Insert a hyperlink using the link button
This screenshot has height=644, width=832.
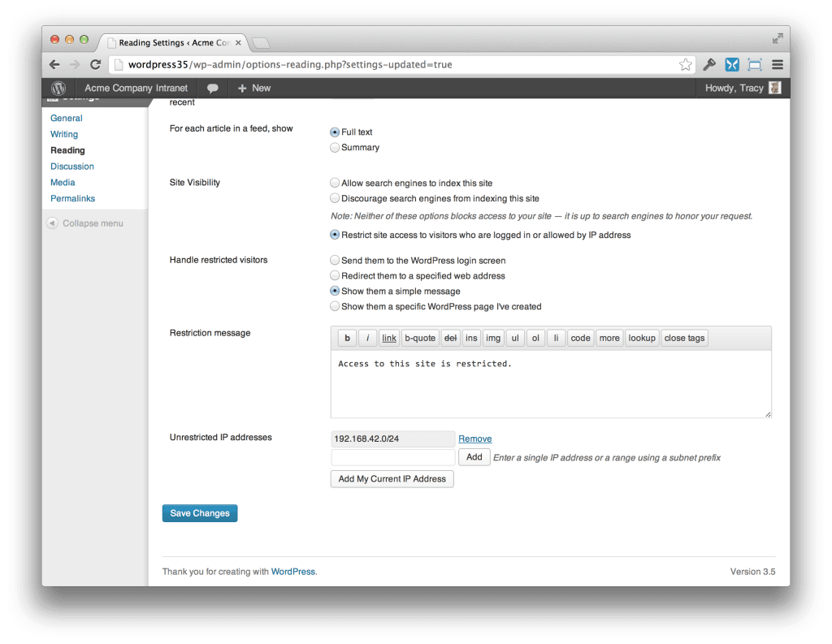388,338
